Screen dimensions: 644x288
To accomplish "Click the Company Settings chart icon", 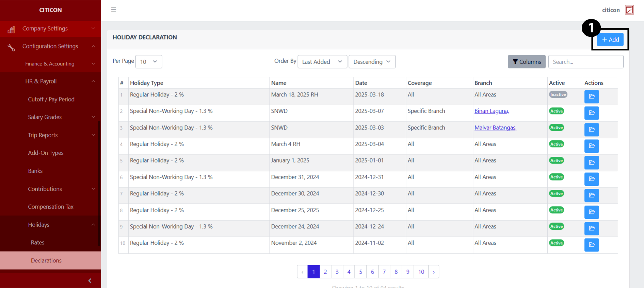I will tap(11, 30).
